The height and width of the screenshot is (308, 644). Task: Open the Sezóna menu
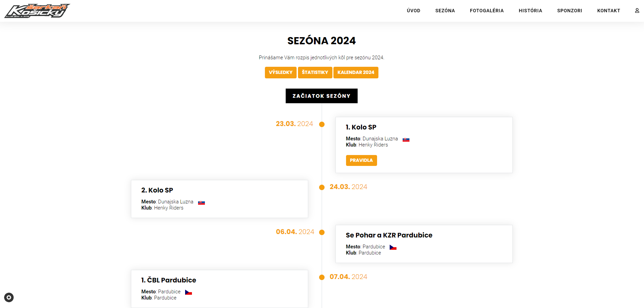pos(445,11)
